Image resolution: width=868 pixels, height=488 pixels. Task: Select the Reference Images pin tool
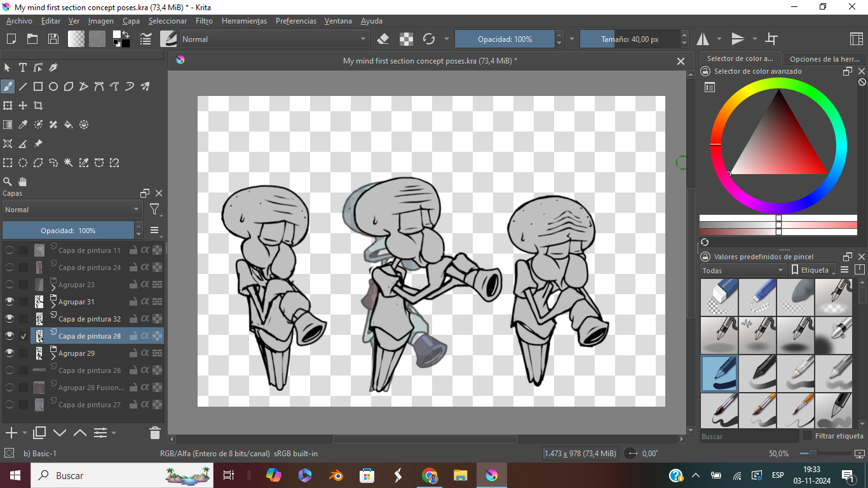38,144
